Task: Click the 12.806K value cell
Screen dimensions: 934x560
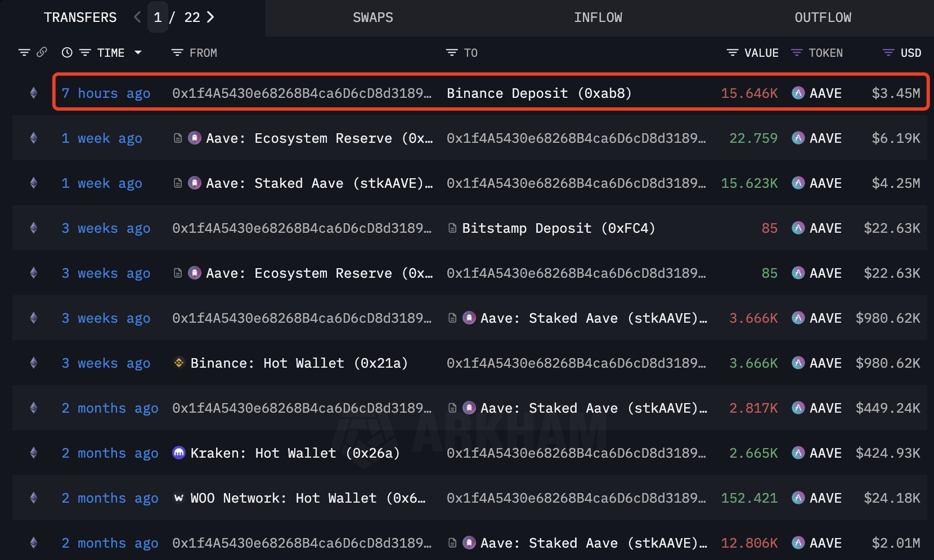Action: (749, 543)
